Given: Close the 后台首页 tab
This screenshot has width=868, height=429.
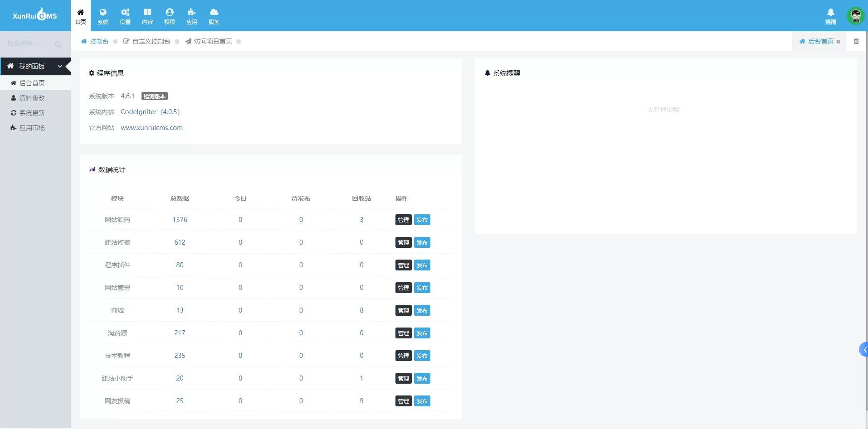Looking at the screenshot, I should [x=839, y=42].
